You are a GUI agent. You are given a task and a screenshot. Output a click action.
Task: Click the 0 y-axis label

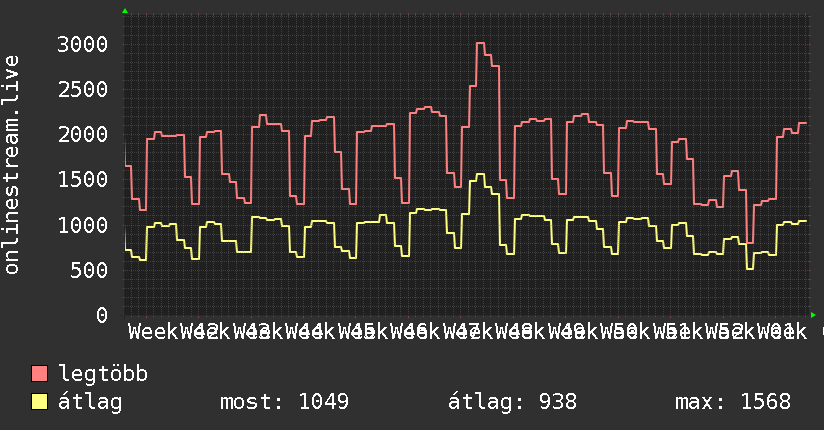point(102,315)
